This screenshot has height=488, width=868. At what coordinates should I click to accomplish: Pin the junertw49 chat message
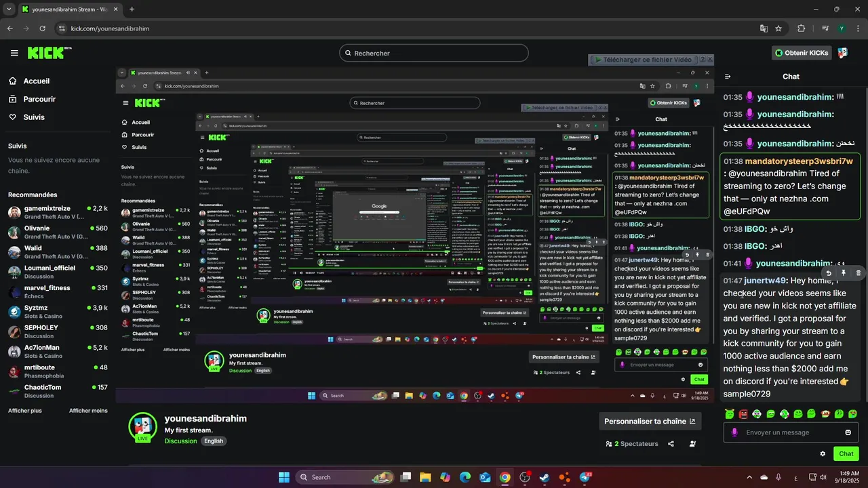[x=844, y=273]
